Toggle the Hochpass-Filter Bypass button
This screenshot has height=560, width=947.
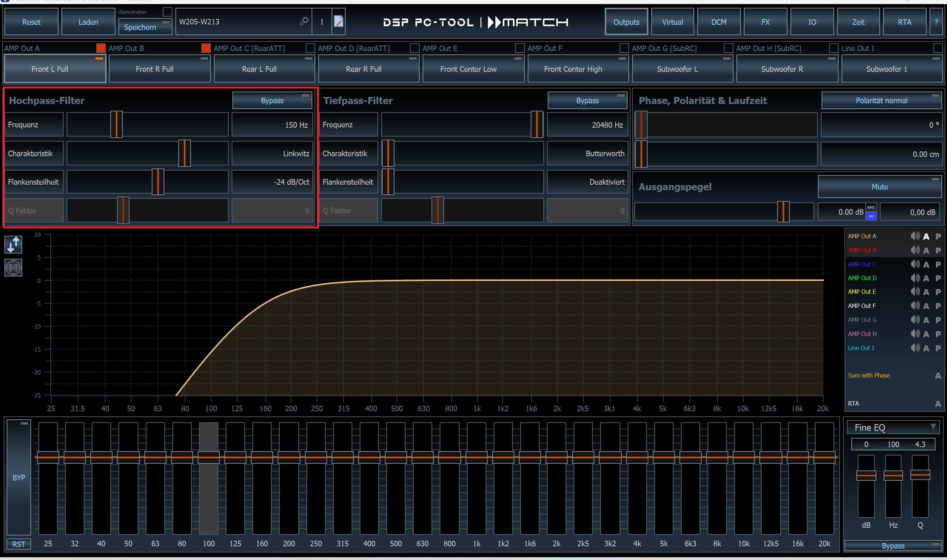(x=272, y=100)
